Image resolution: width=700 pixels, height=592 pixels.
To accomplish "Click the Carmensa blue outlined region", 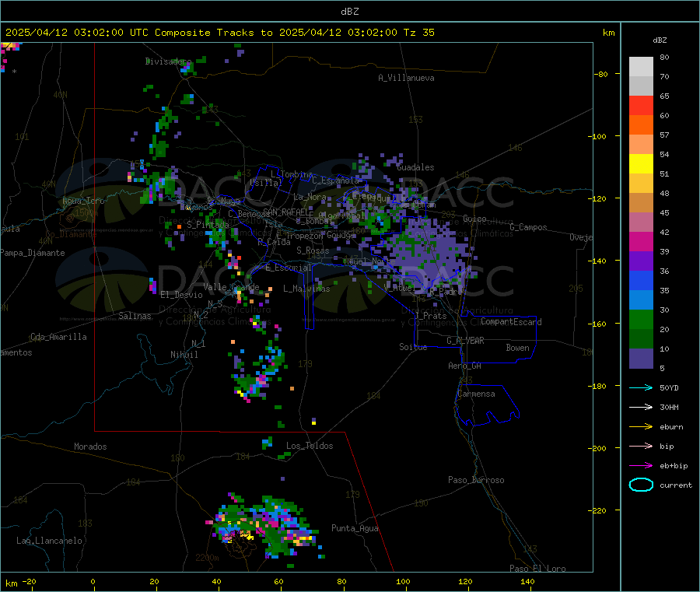I will pyautogui.click(x=487, y=404).
